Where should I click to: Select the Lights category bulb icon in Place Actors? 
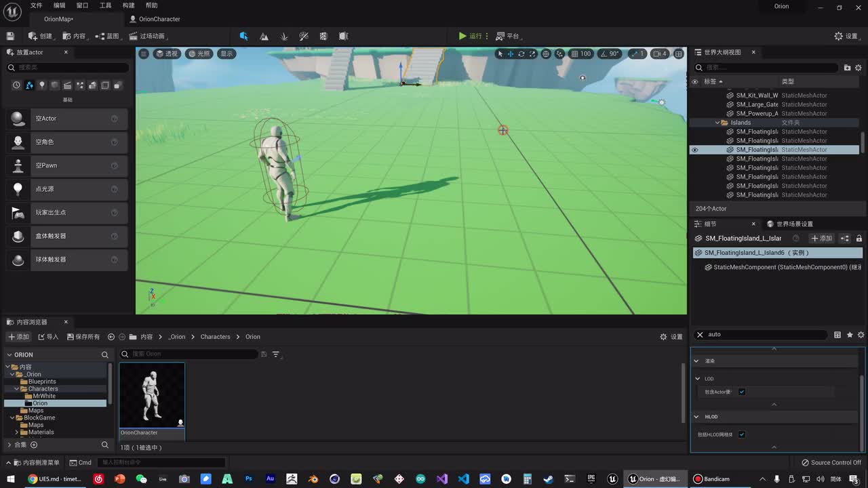(42, 85)
